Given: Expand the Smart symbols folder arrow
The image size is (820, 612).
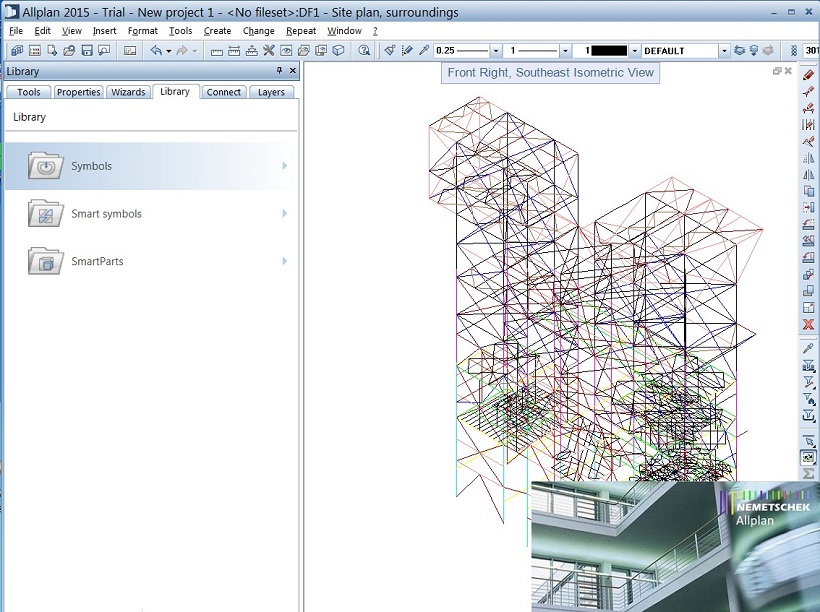Looking at the screenshot, I should click(x=284, y=213).
